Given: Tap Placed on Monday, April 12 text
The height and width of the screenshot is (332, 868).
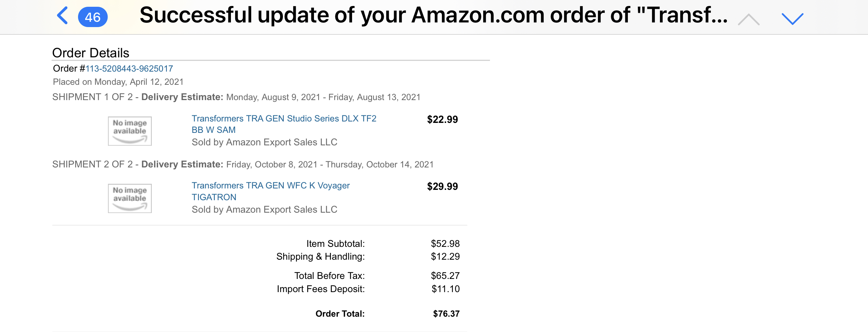Looking at the screenshot, I should pos(118,82).
